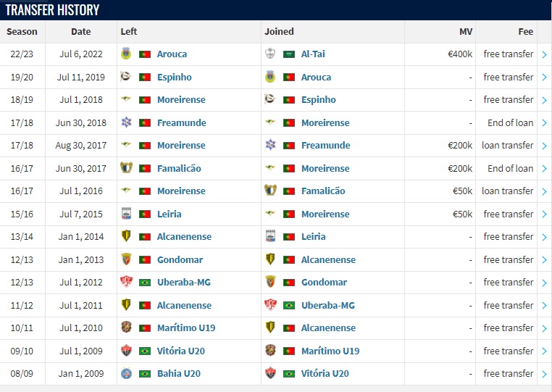
Task: Follow the Leiria link in the Left column
Action: point(169,214)
